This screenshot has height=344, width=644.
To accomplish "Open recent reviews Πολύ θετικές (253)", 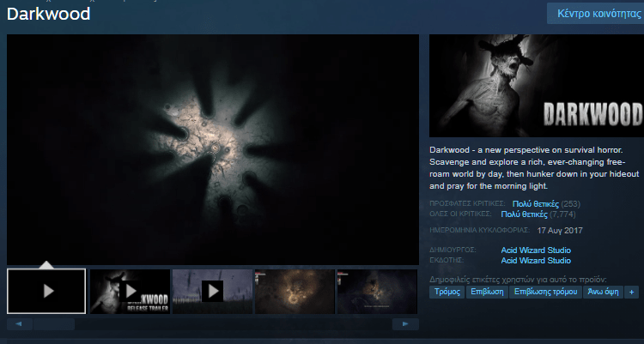I will (546, 204).
